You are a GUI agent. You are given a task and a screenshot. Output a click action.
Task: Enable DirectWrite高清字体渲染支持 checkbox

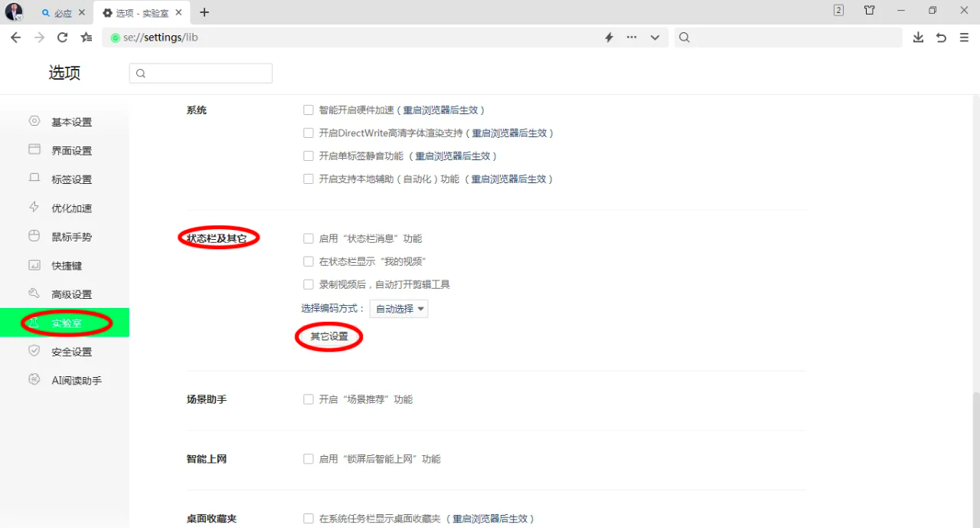[x=309, y=133]
